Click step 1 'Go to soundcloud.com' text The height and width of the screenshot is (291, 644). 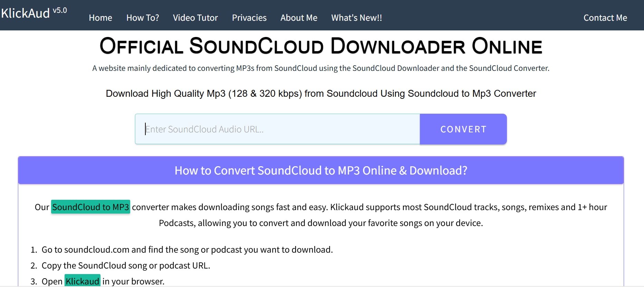click(x=187, y=250)
